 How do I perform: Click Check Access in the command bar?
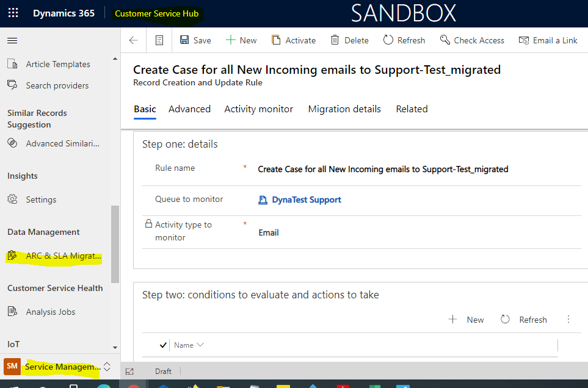[472, 40]
